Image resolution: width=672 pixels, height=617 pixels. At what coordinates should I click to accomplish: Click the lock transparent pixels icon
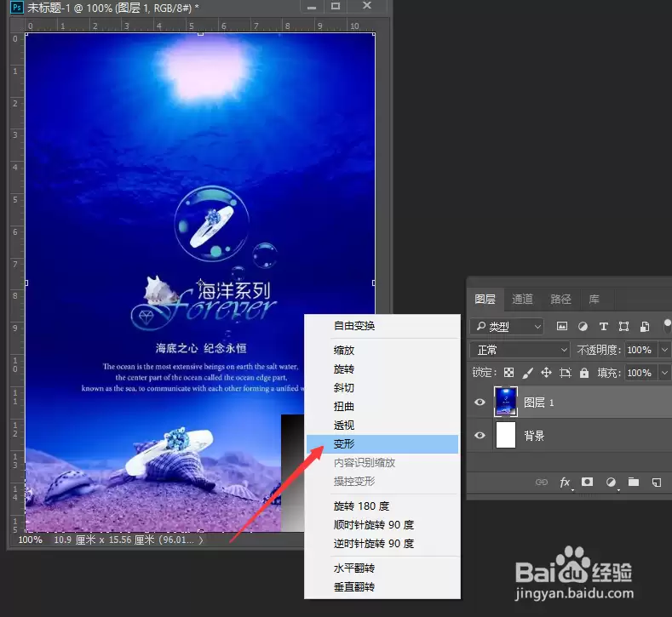[x=508, y=373]
